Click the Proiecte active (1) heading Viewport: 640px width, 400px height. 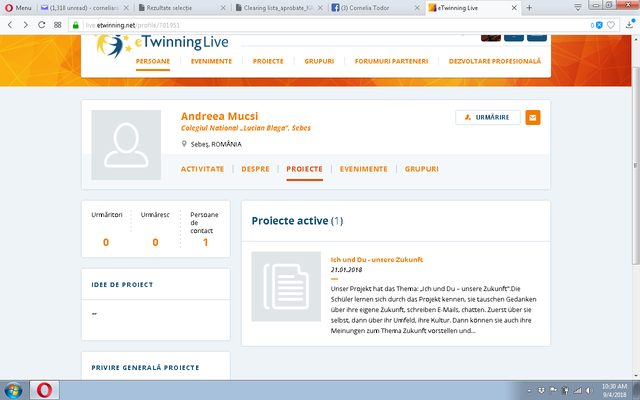[297, 221]
